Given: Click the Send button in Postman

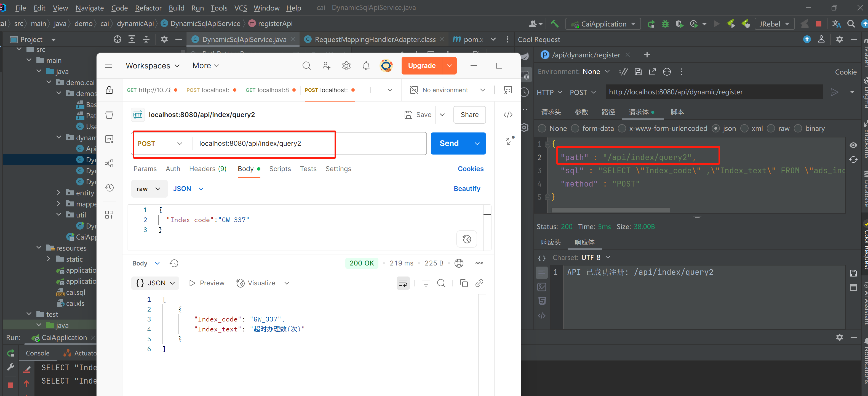Looking at the screenshot, I should click(449, 143).
